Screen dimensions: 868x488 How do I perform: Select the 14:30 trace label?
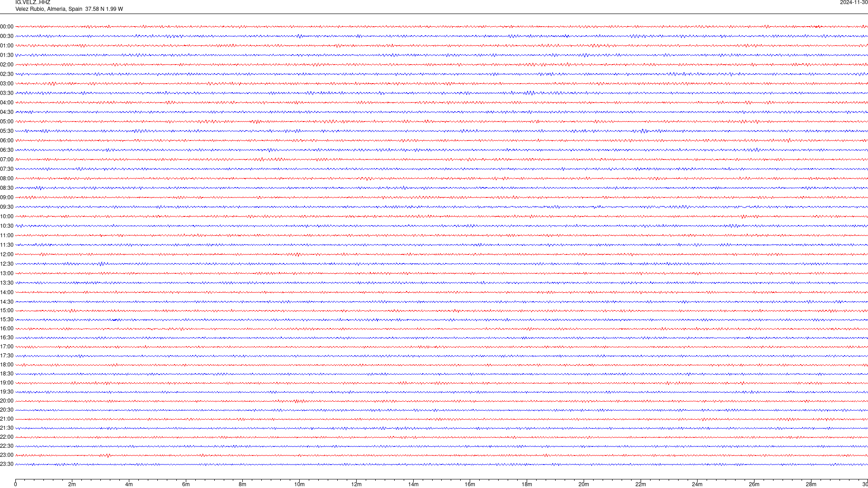[x=7, y=302]
